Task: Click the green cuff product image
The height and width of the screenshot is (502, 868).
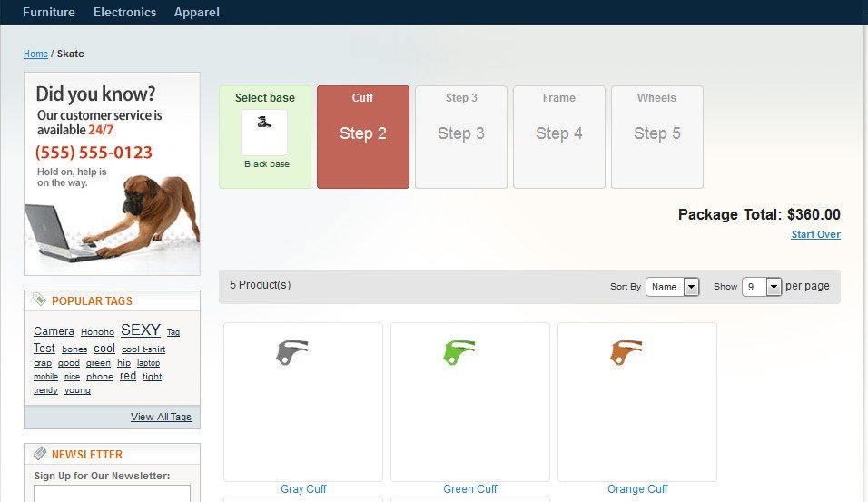Action: (x=470, y=402)
